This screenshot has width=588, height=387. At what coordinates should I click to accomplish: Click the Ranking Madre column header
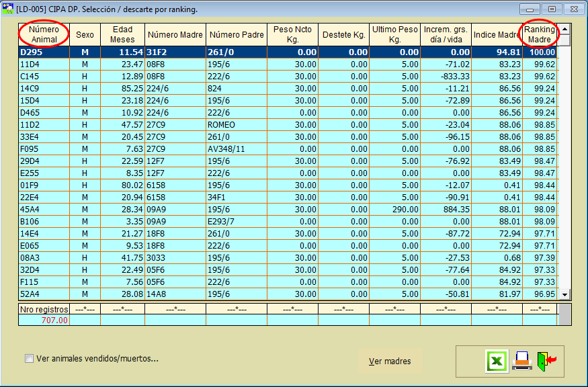[540, 34]
